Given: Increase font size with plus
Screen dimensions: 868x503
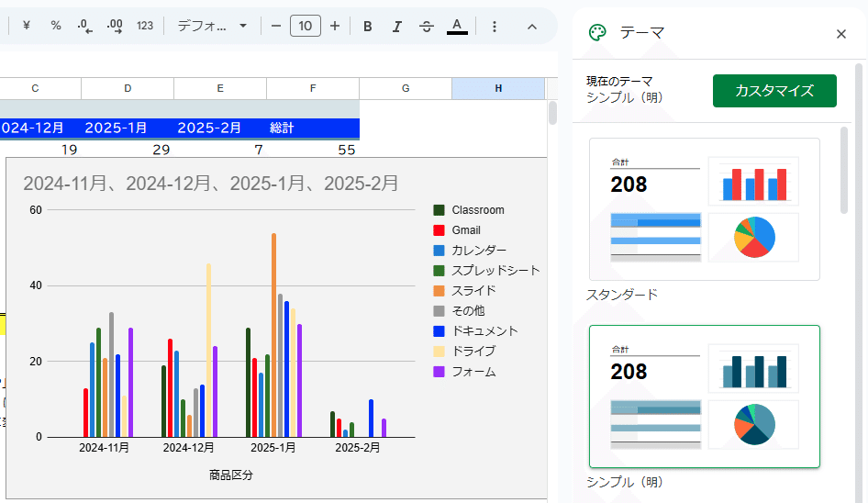Looking at the screenshot, I should (334, 26).
